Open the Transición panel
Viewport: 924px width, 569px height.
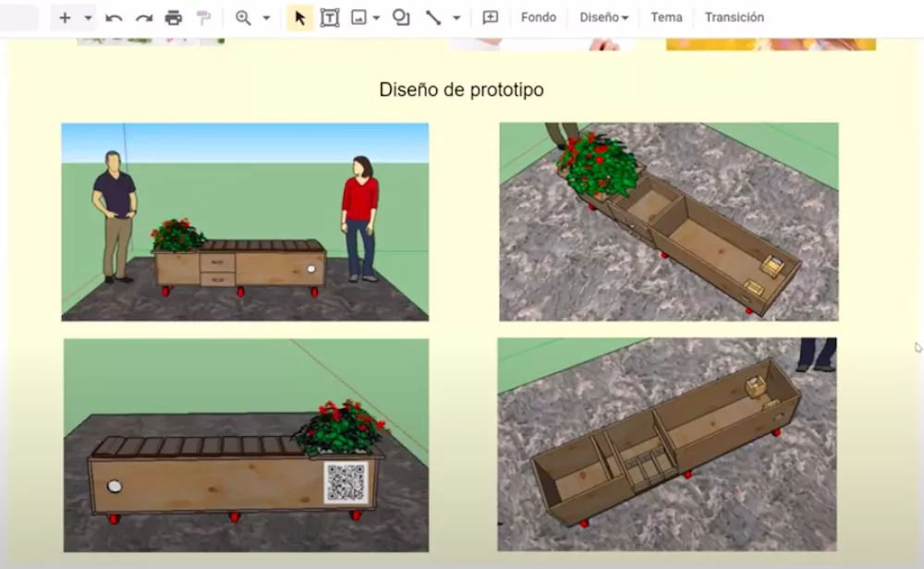click(734, 18)
